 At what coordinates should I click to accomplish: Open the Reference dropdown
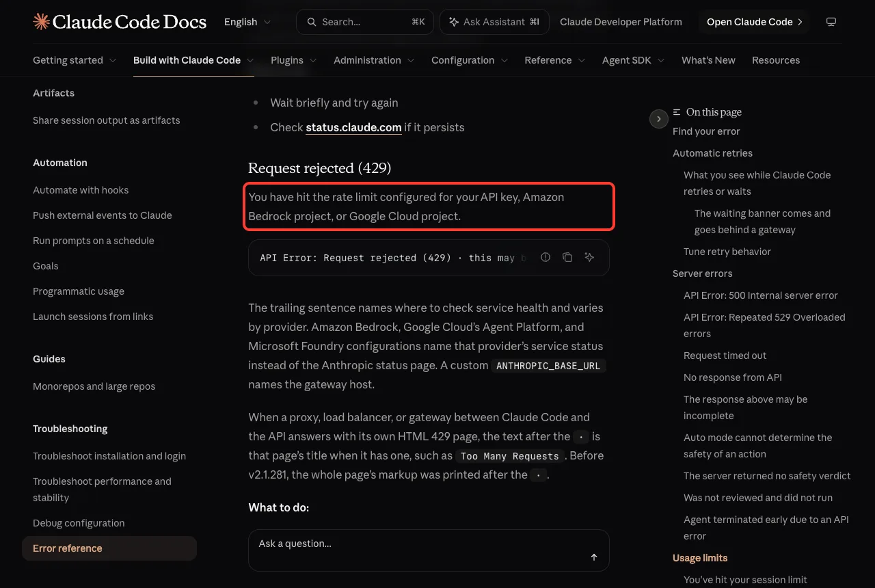pos(555,60)
